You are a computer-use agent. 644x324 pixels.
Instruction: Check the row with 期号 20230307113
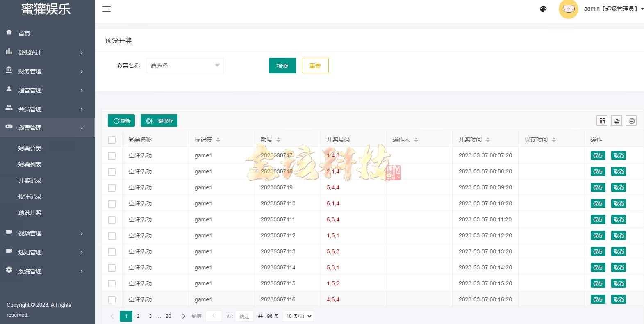[x=112, y=252]
